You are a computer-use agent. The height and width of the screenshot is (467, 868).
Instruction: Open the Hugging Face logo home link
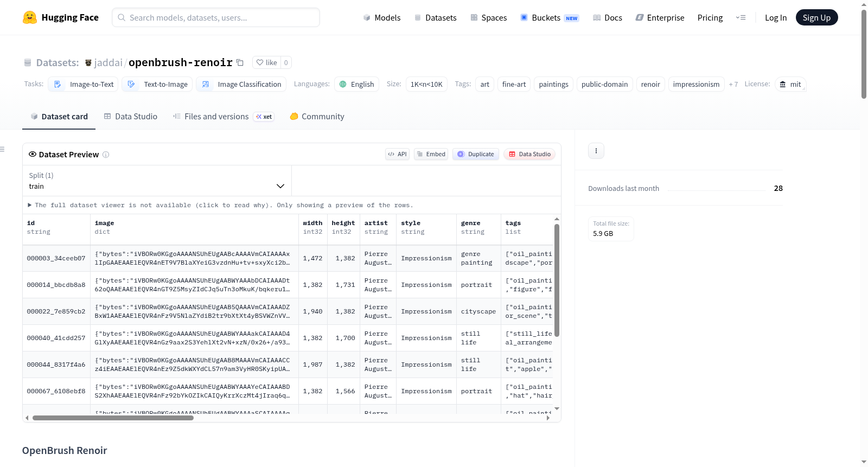point(61,17)
